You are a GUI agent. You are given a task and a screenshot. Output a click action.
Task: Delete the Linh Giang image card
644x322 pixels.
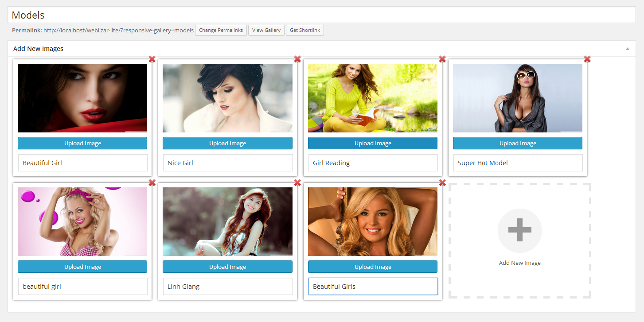pos(297,183)
